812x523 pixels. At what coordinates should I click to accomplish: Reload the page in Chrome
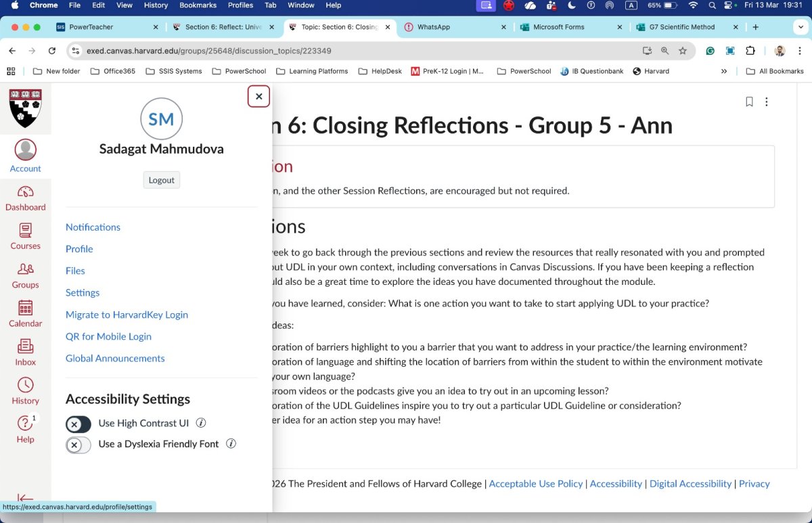(52, 51)
